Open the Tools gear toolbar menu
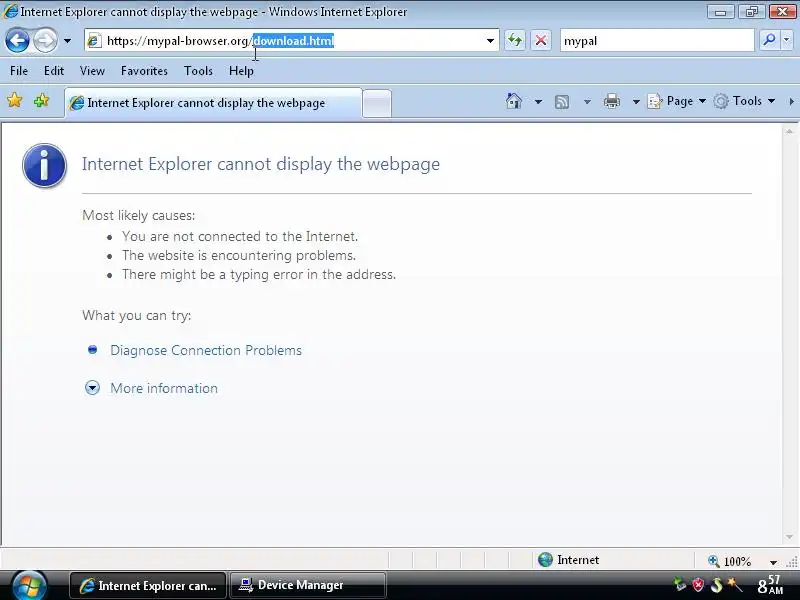Screen dimensions: 800x600 point(744,101)
